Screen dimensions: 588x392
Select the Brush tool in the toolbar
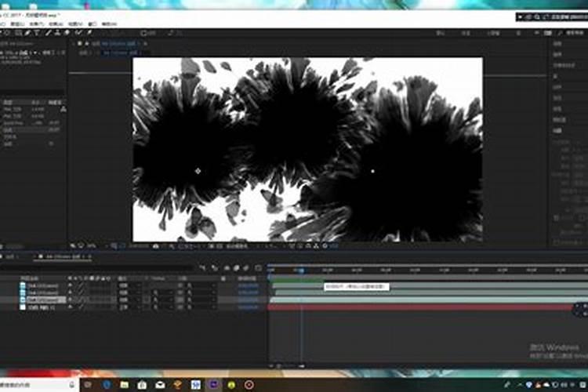tap(48, 33)
